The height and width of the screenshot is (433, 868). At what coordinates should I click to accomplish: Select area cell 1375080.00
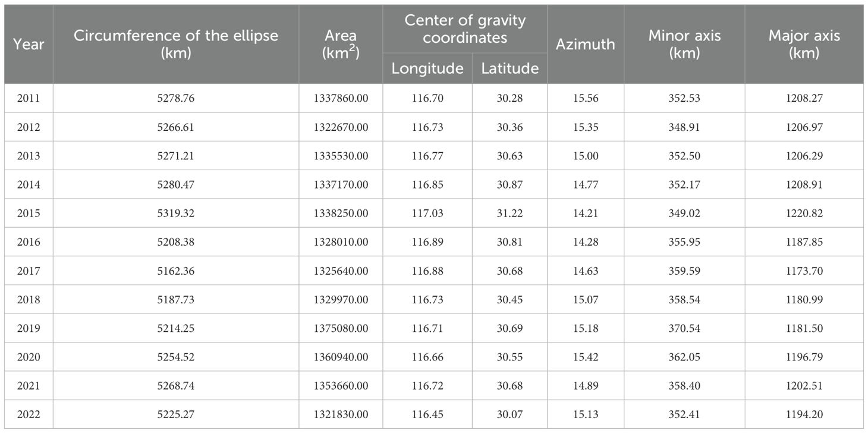coord(341,328)
